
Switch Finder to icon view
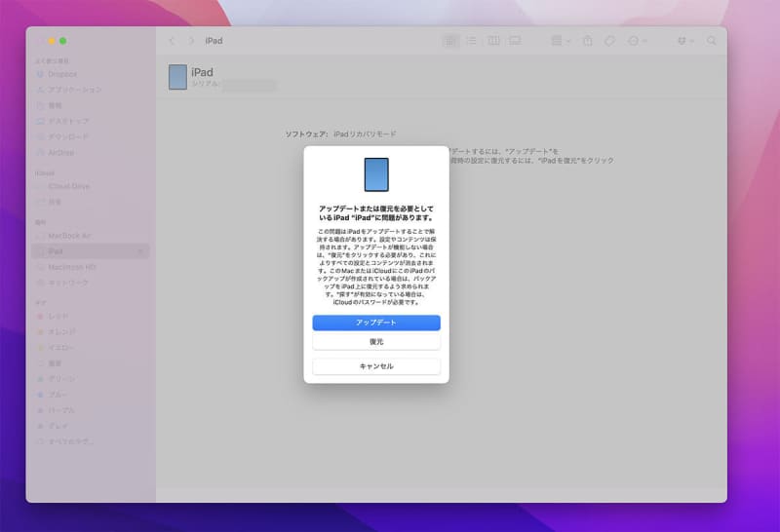pyautogui.click(x=450, y=41)
